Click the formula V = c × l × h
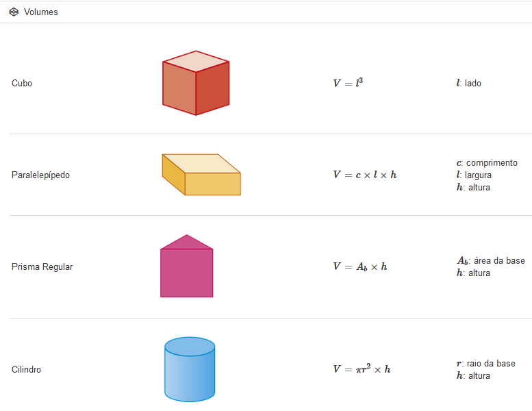The image size is (532, 411). click(365, 175)
